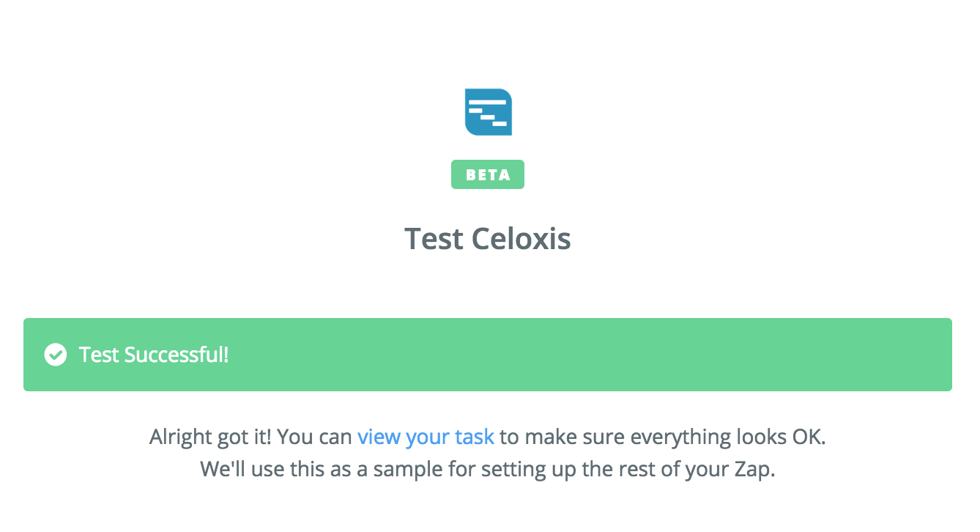This screenshot has height=532, width=980.
Task: Click the word 'Test' in the heading
Action: click(434, 240)
